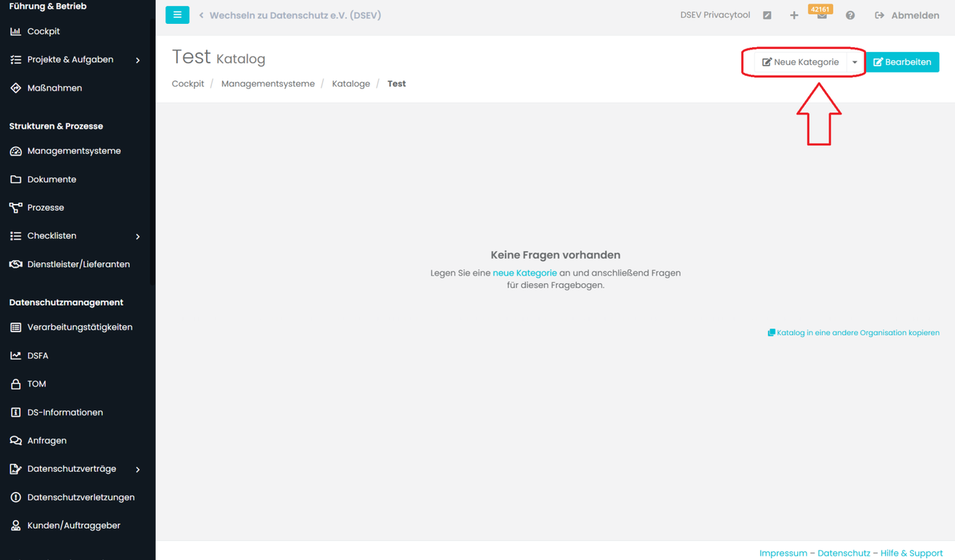Click the 'Test' breadcrumb current page
This screenshot has width=955, height=560.
tap(396, 84)
